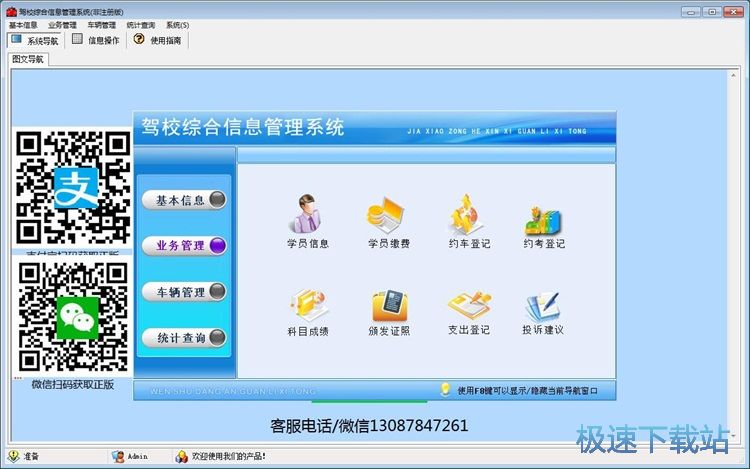Open the 系统(S) menu
This screenshot has width=750, height=469.
[177, 25]
